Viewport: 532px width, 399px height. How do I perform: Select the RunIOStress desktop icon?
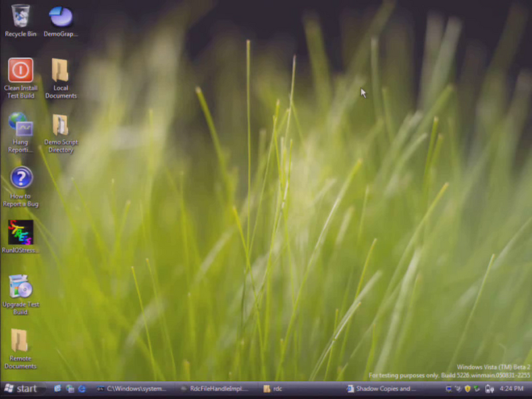click(x=21, y=237)
